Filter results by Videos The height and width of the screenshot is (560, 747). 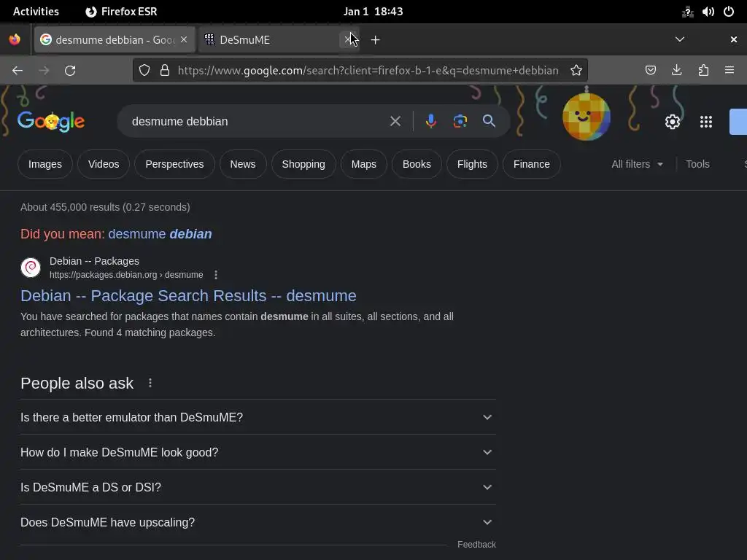pos(104,164)
